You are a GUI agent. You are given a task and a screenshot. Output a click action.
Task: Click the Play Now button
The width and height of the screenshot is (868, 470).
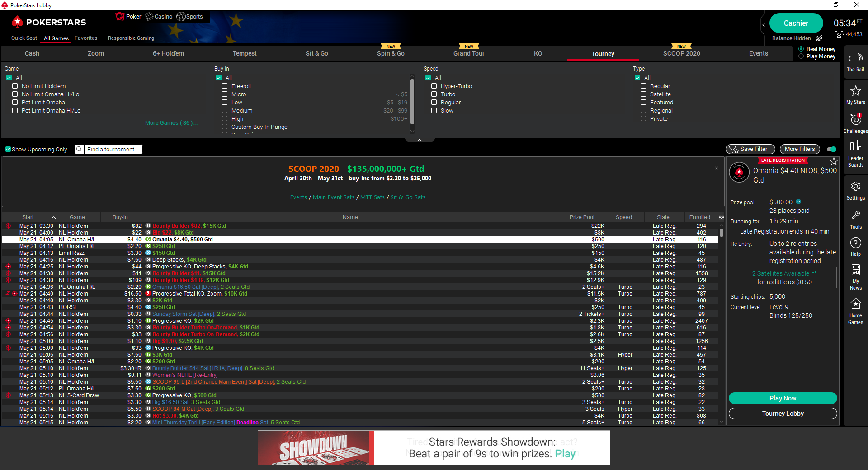tap(783, 398)
